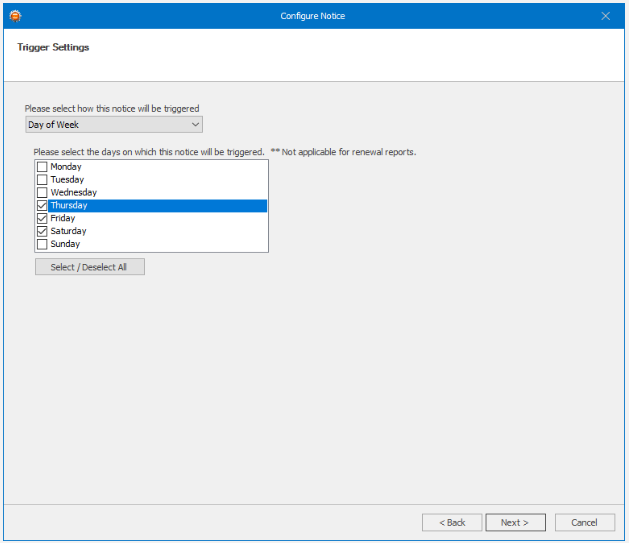This screenshot has width=629, height=543.
Task: Open the Day of Week trigger dropdown
Action: point(114,125)
